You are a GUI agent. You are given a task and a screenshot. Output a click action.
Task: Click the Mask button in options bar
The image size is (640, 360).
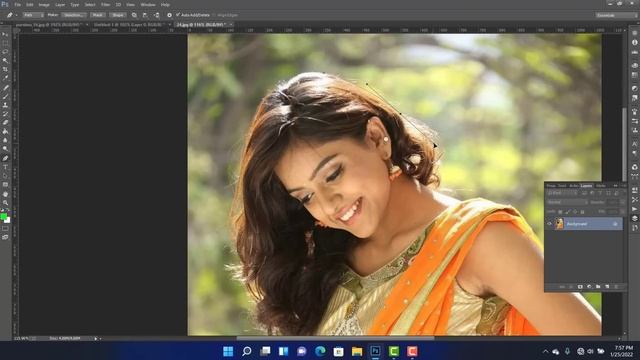pyautogui.click(x=98, y=15)
